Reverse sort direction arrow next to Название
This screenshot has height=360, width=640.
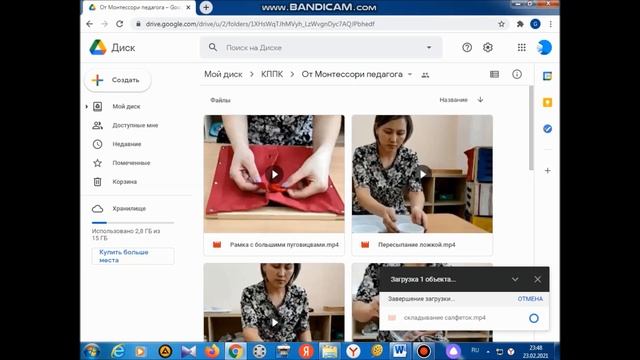click(480, 100)
